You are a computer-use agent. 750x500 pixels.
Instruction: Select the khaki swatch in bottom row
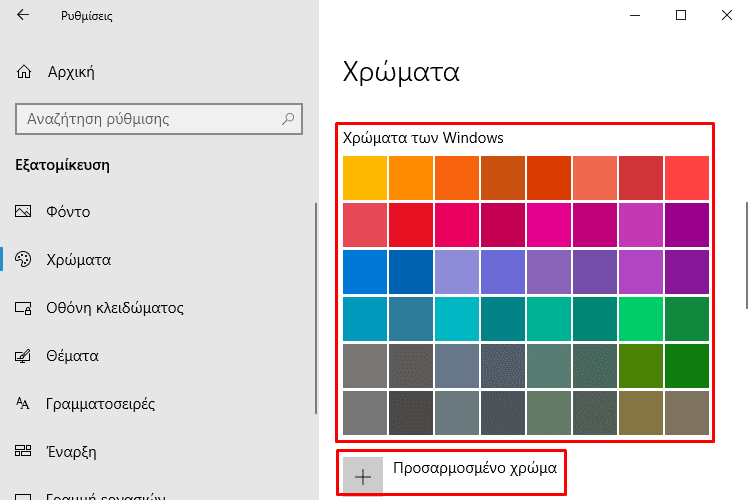pos(641,413)
